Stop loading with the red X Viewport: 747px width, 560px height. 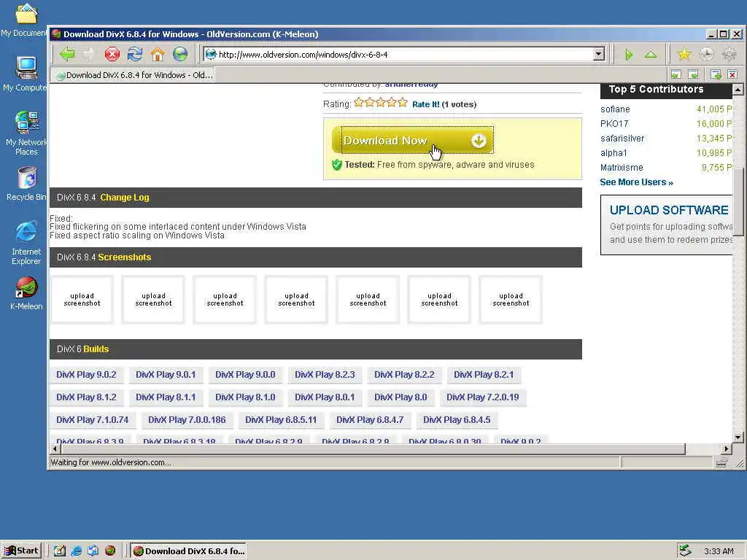tap(112, 54)
